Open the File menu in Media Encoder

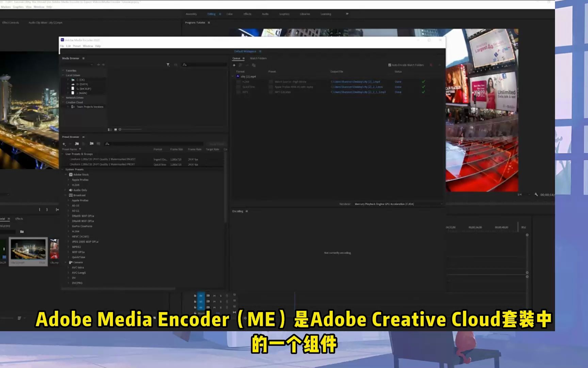pos(62,46)
